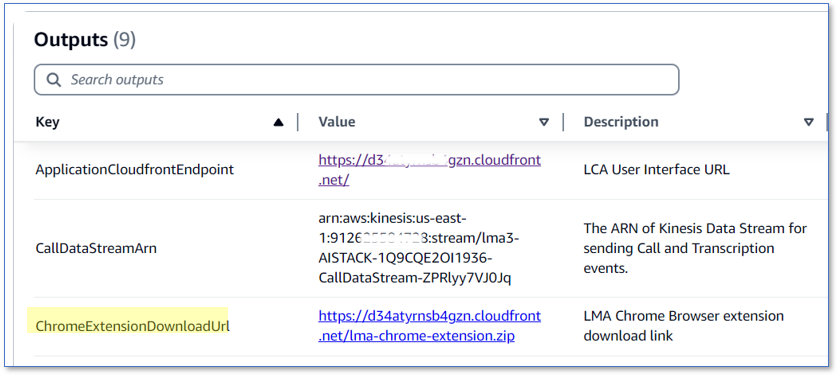Sort by Value column triangle
Viewport: 837px width, 376px height.
pos(544,122)
